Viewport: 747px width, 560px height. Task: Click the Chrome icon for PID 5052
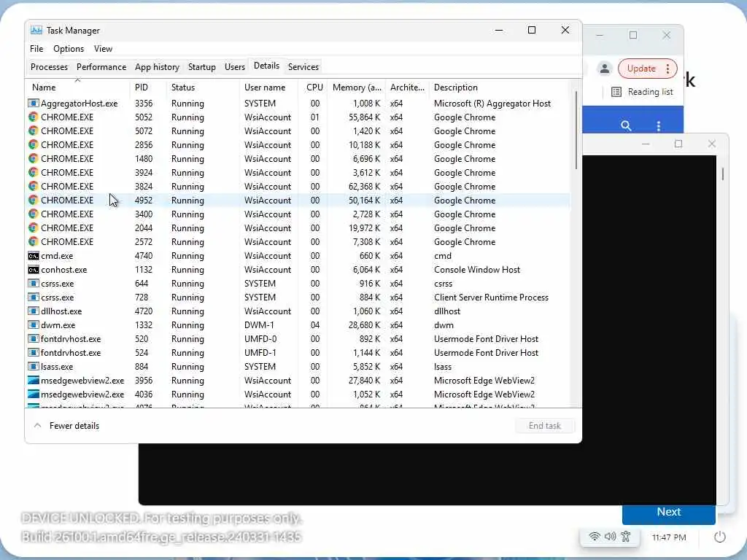tap(34, 117)
